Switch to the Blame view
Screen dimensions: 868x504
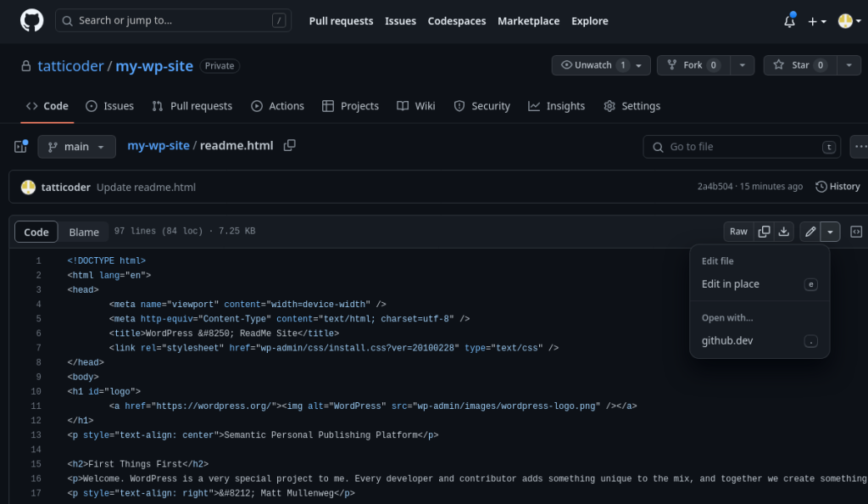coord(84,232)
